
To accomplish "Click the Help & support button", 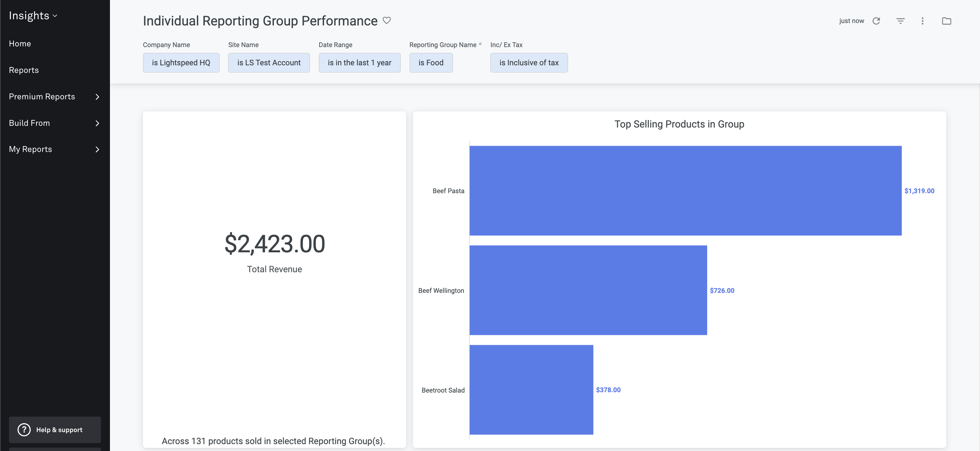I will pos(55,430).
